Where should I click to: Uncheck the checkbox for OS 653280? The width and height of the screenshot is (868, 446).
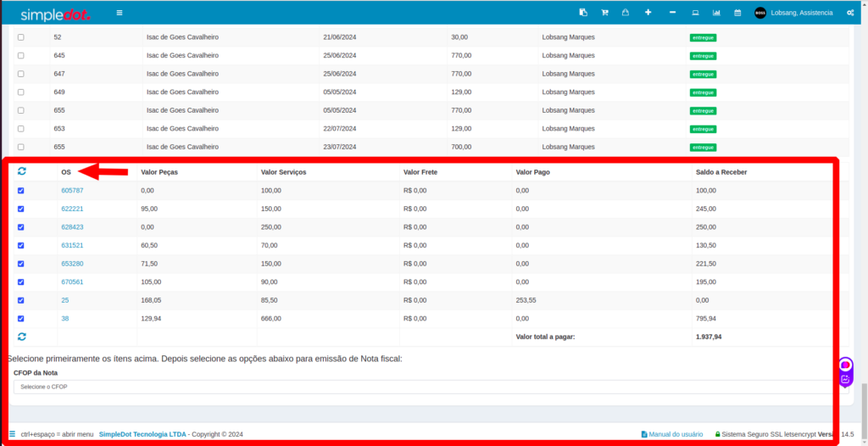(x=21, y=264)
